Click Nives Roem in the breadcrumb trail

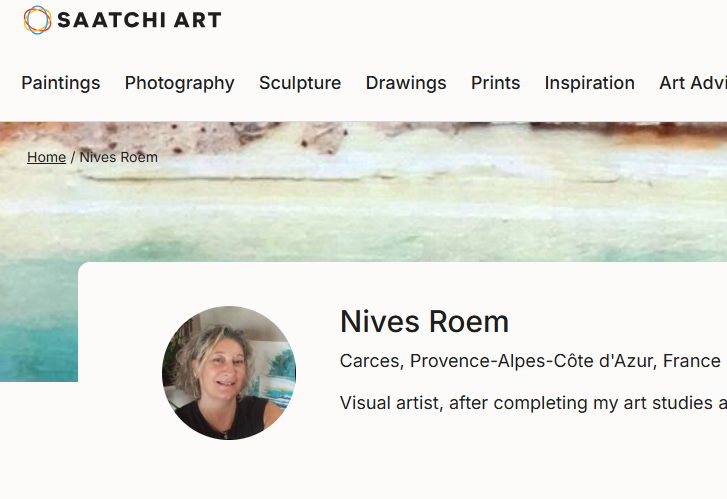coord(119,157)
